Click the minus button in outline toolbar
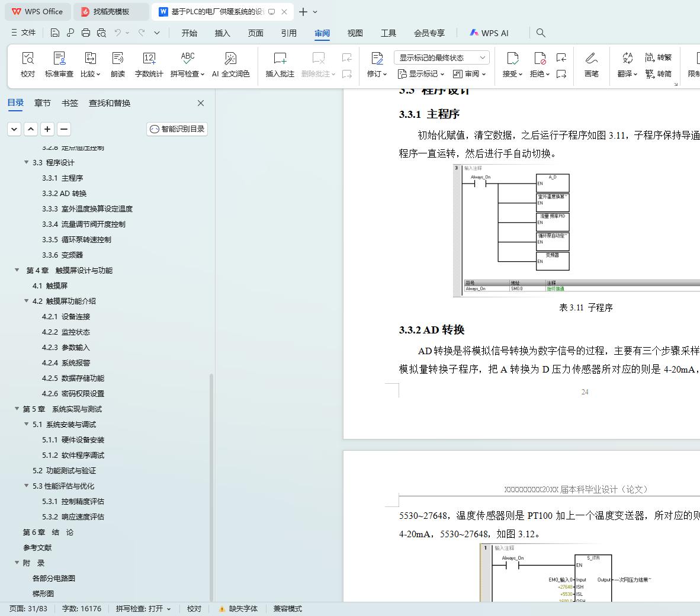Screen dimensions: 700x616 point(64,129)
